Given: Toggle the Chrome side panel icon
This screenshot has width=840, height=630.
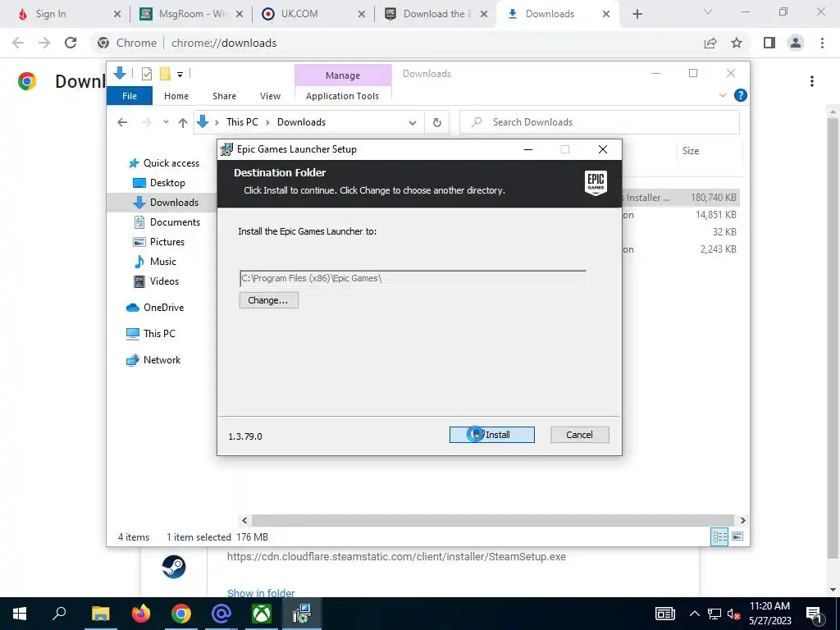Looking at the screenshot, I should coord(769,43).
